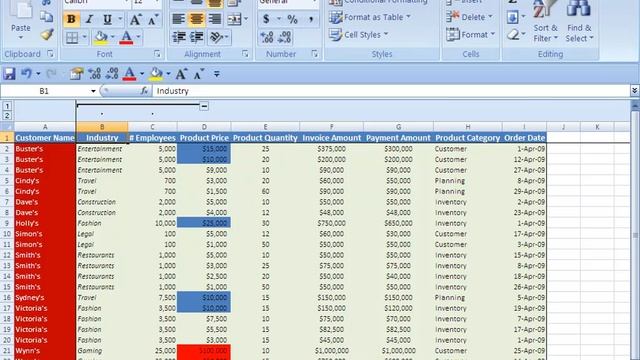Click the Select All corner button
The width and height of the screenshot is (640, 360).
tap(7, 127)
